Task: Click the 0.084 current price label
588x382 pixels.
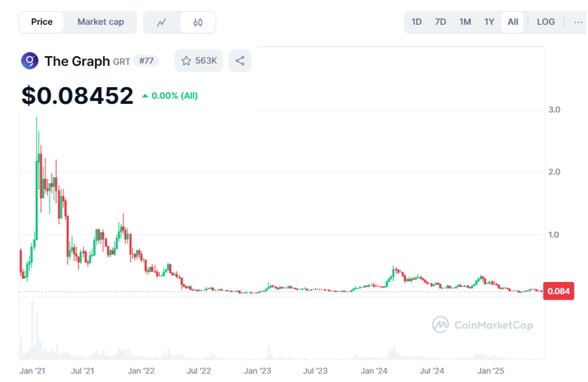Action: (559, 291)
